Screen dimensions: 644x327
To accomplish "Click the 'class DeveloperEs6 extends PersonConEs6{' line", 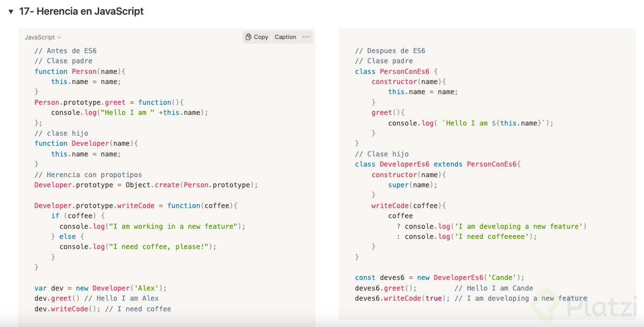I will tap(438, 164).
